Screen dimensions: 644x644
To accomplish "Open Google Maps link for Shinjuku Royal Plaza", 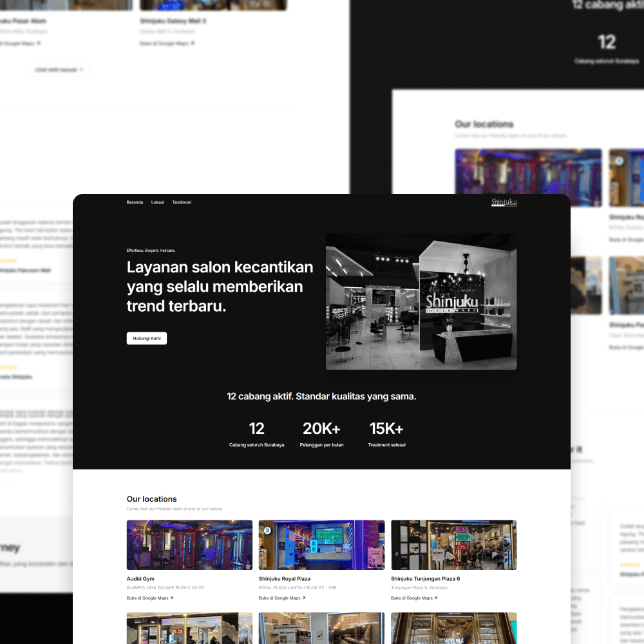I will point(281,598).
